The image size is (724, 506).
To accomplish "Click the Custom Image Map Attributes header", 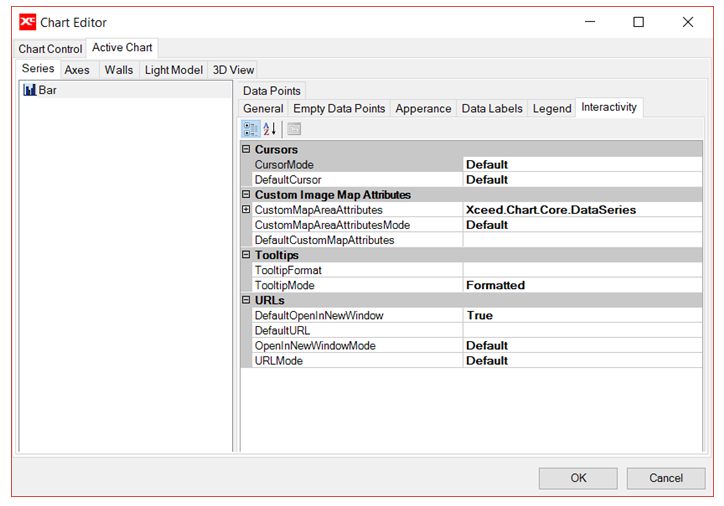I will click(x=332, y=195).
